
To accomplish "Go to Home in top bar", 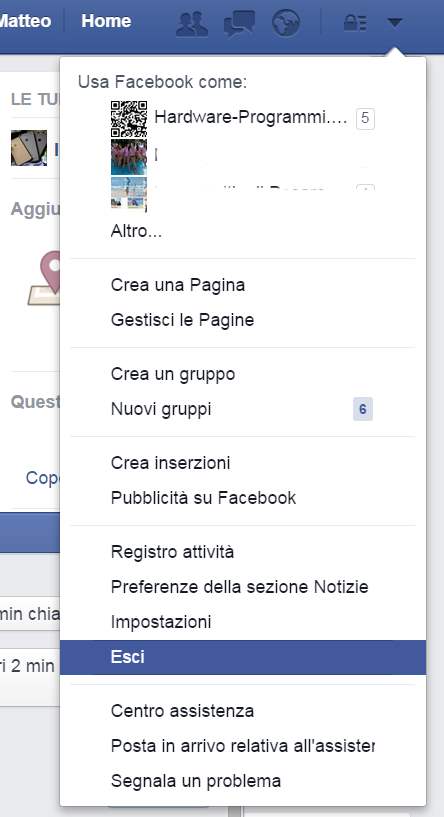I will coord(106,21).
